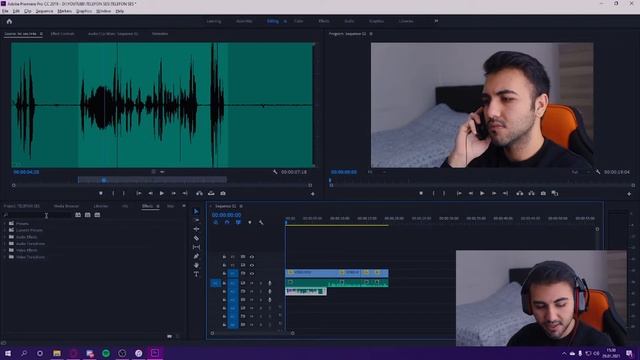Click the Source monitor zoom scroll bar
This screenshot has width=640, height=360.
point(162,185)
